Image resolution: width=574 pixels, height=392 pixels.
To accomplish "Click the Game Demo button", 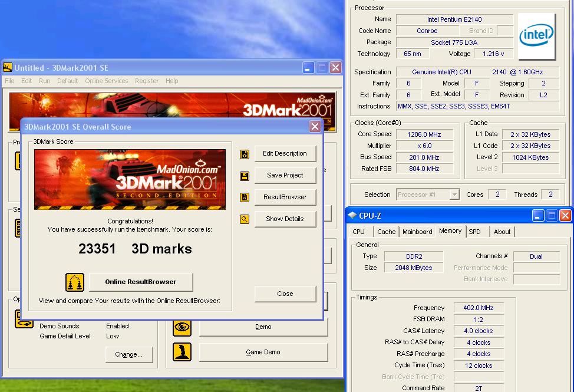I will [x=263, y=352].
